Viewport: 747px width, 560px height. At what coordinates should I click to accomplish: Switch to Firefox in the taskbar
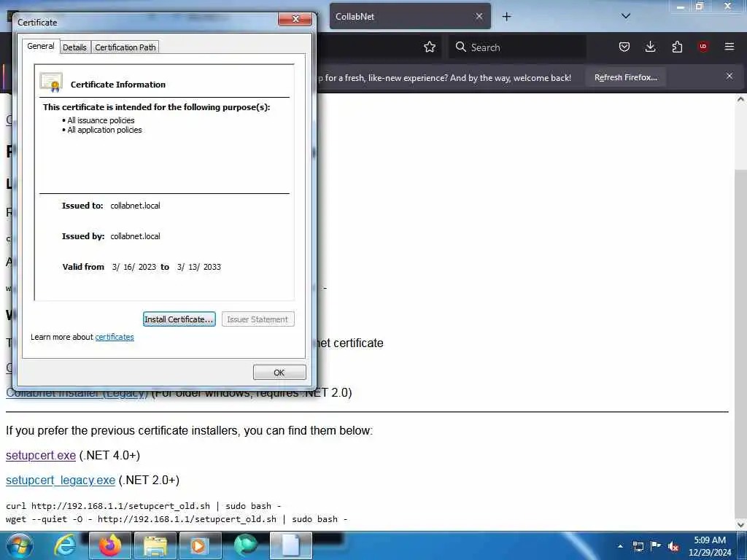[x=110, y=545]
